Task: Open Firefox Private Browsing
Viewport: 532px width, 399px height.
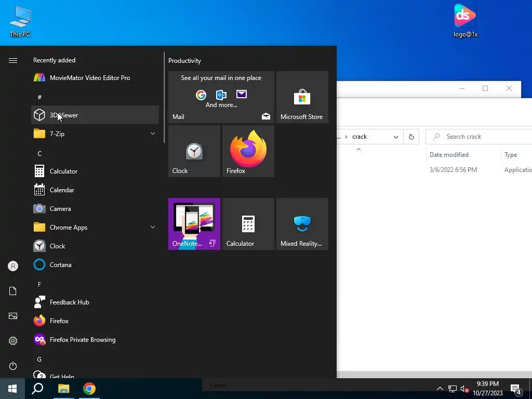Action: tap(95, 340)
